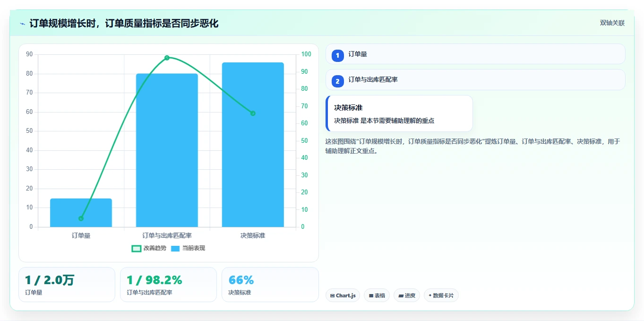Click the icon in the 进度 chip
This screenshot has height=321, width=644.
pos(401,296)
